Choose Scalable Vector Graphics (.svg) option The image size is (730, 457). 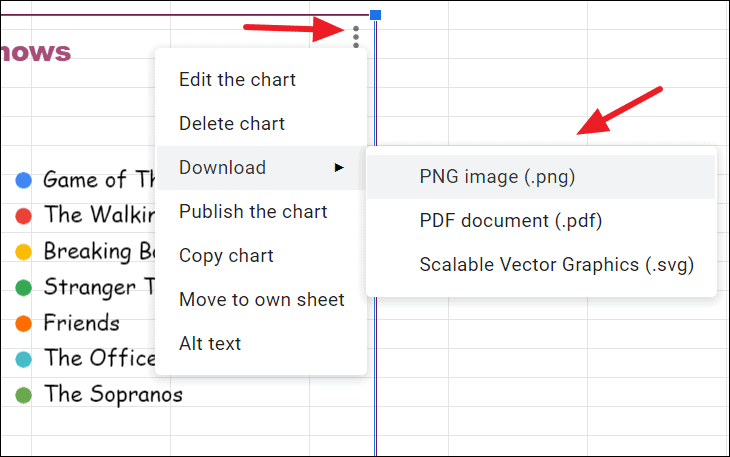556,265
